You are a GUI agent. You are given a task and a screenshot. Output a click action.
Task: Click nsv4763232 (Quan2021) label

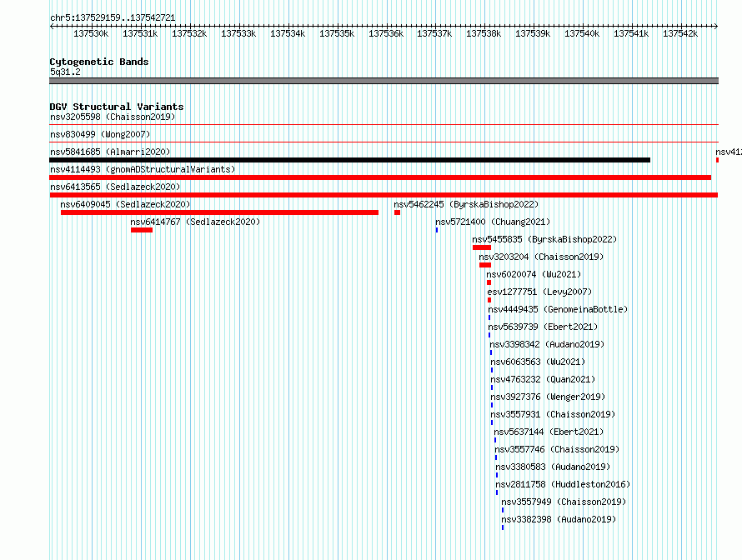[x=543, y=379]
